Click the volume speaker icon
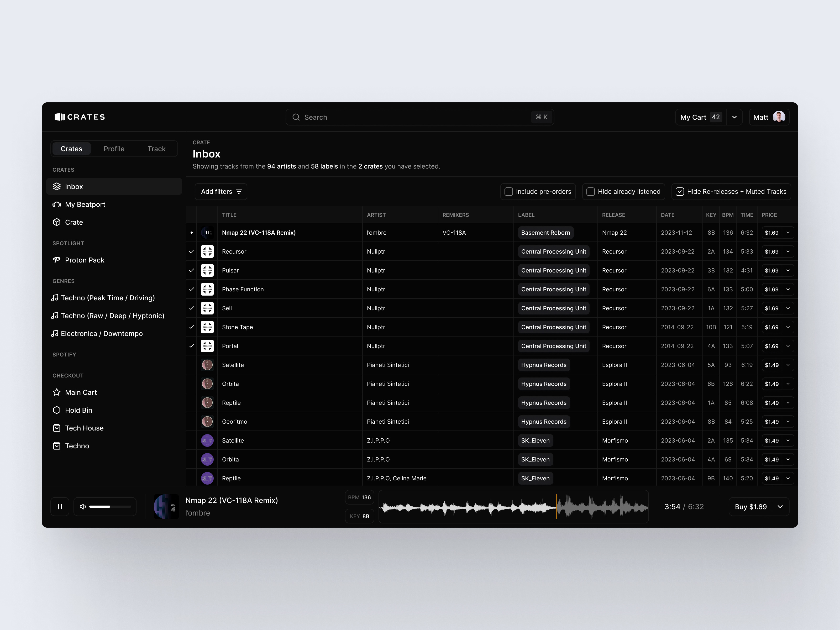Viewport: 840px width, 630px height. point(83,506)
